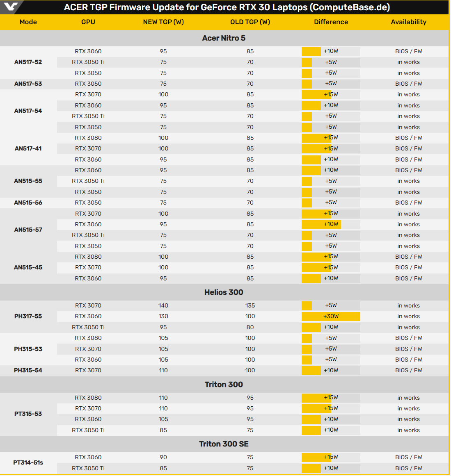This screenshot has height=476, width=451.
Task: Click the PT315-53 model label
Action: click(28, 414)
